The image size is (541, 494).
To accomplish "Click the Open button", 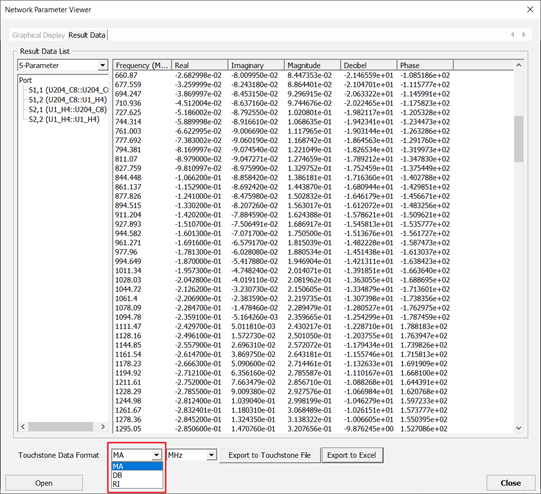I will point(44,483).
